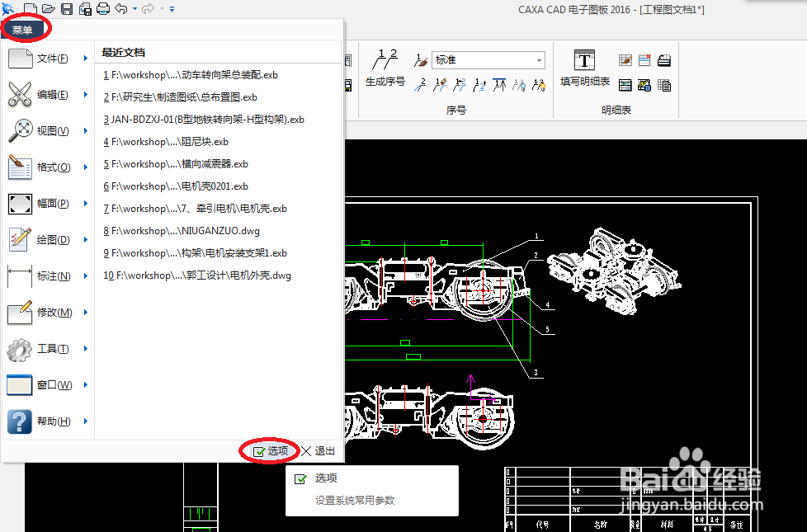Expand the submenu arrow next to 视图(V)
This screenshot has width=807, height=532.
click(x=86, y=130)
